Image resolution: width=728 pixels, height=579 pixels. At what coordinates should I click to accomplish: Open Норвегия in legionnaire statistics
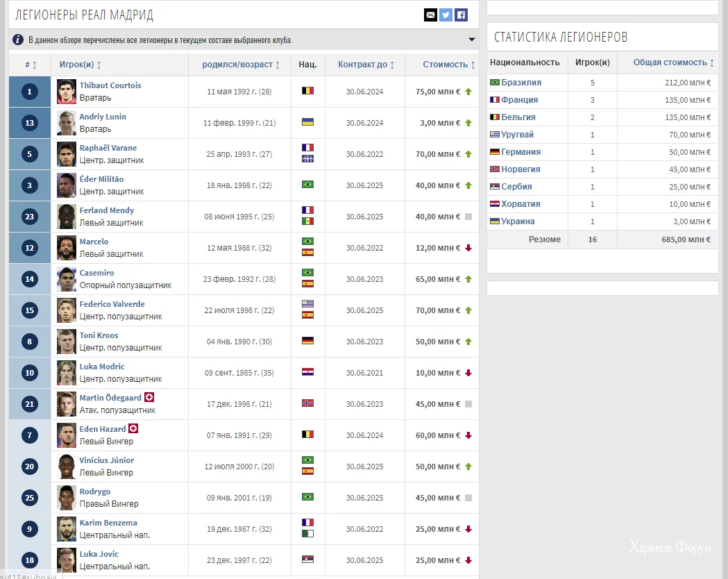(x=520, y=169)
